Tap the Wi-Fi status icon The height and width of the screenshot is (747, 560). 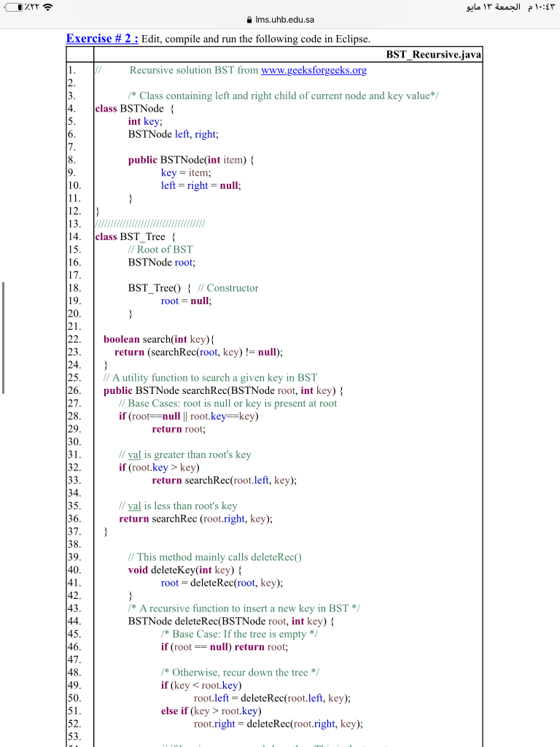coord(47,7)
